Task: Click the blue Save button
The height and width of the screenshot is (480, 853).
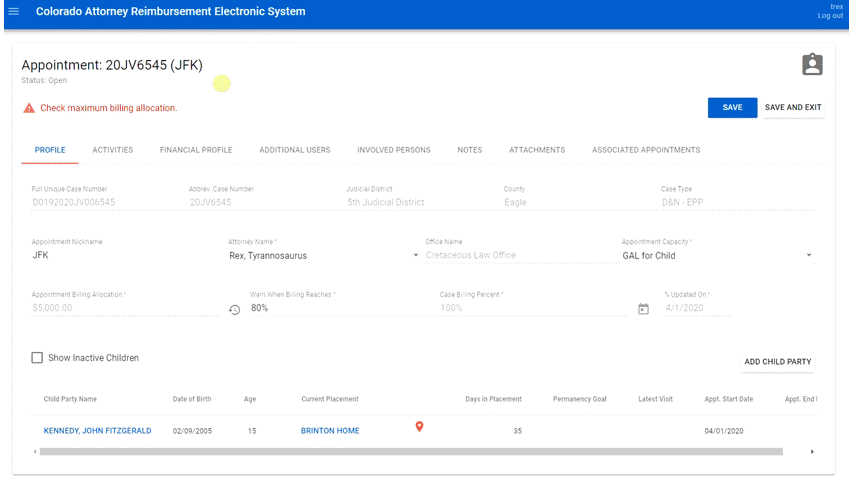Action: [732, 108]
